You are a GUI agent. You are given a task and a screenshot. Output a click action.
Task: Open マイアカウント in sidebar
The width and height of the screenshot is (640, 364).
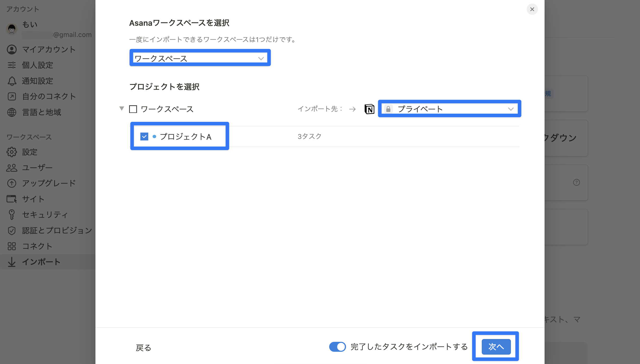coord(48,49)
